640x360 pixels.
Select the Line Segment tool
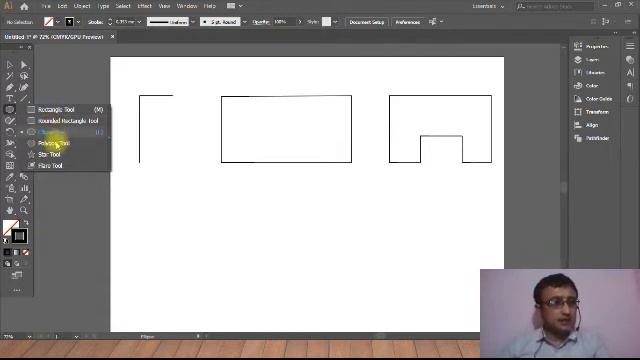(24, 98)
